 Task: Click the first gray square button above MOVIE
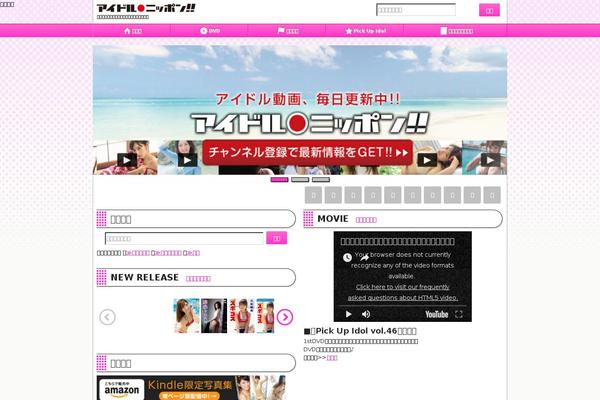(x=313, y=195)
